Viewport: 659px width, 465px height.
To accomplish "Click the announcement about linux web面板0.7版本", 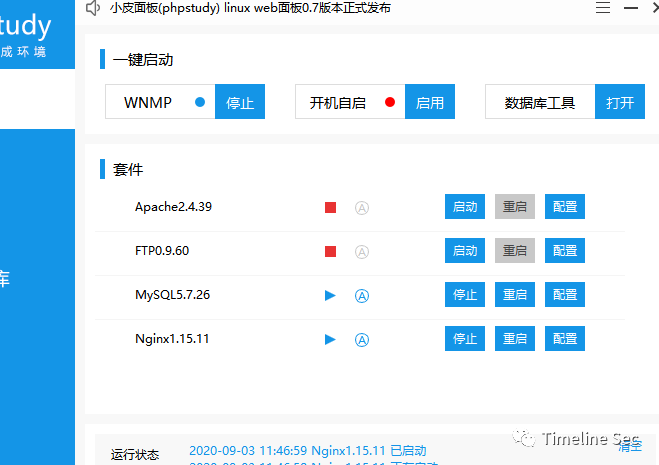I will 250,8.
